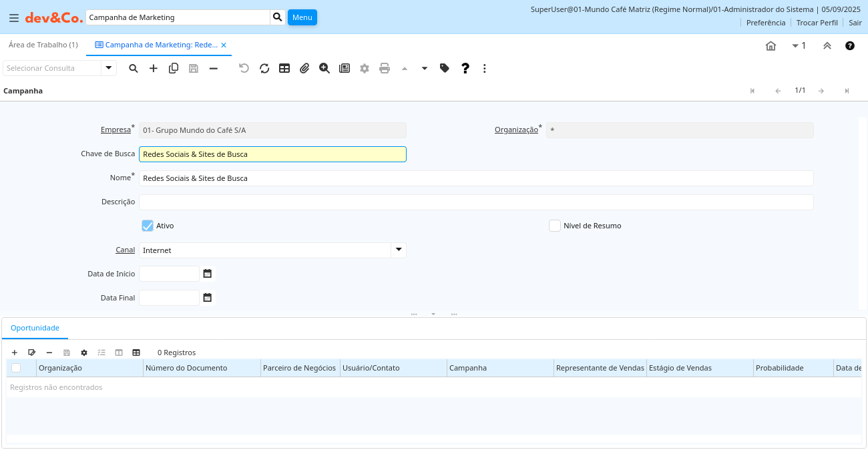Select the Oportunidade tab
Viewport: 868px width, 450px height.
point(35,328)
